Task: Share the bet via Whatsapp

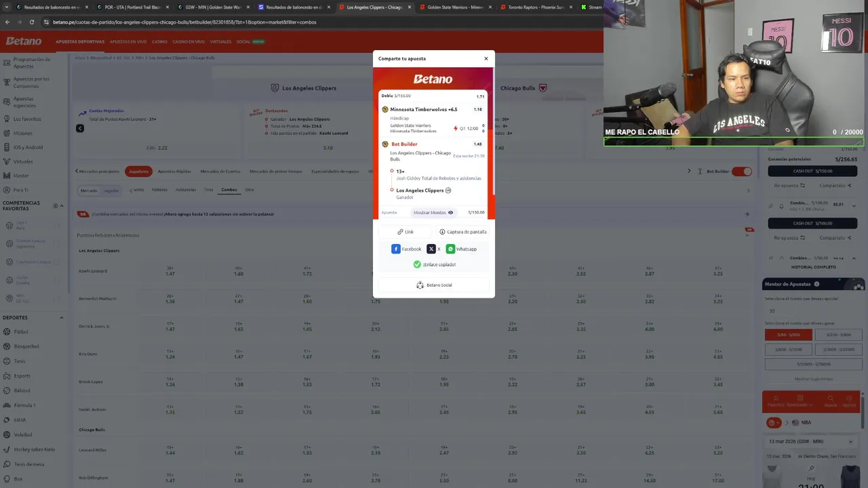Action: coord(461,249)
